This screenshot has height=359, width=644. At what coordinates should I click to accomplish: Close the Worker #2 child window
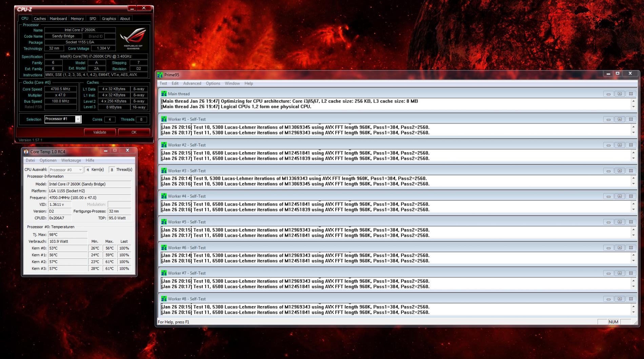coord(631,145)
